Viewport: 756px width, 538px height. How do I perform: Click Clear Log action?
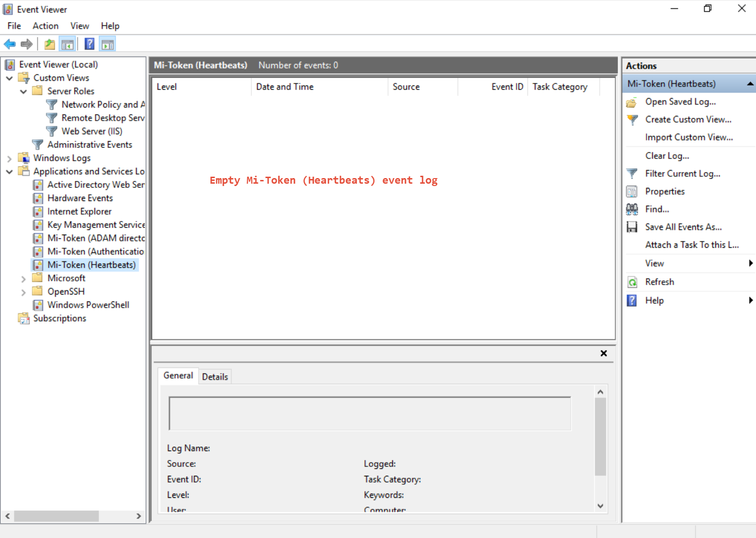pos(667,156)
